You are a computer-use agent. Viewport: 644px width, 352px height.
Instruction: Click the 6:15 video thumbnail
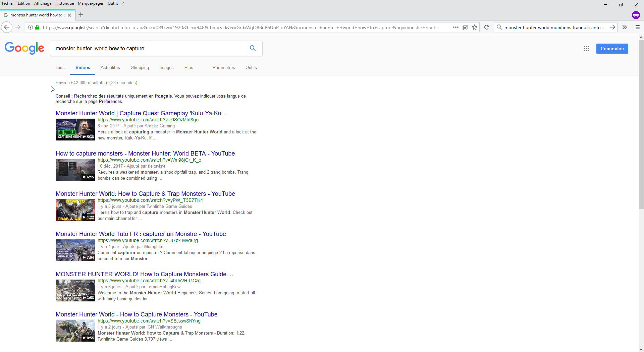pyautogui.click(x=75, y=170)
